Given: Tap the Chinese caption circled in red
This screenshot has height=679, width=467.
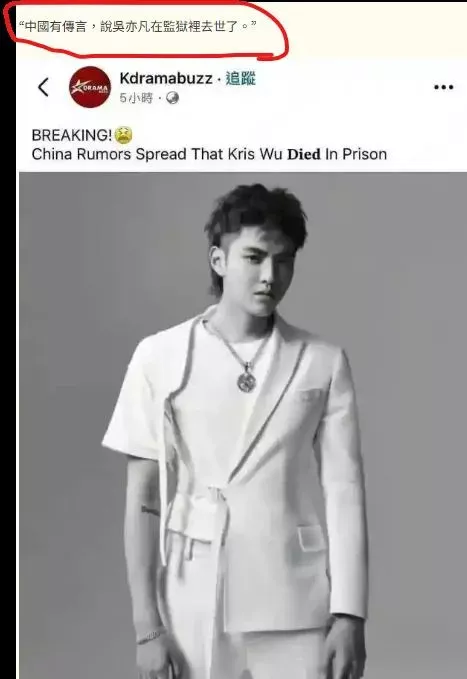Looking at the screenshot, I should (138, 27).
